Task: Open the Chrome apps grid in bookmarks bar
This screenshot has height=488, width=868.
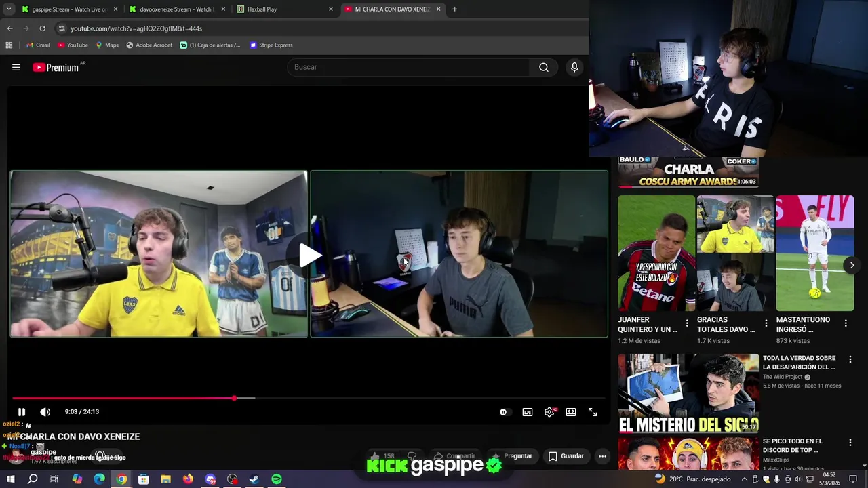Action: point(9,45)
